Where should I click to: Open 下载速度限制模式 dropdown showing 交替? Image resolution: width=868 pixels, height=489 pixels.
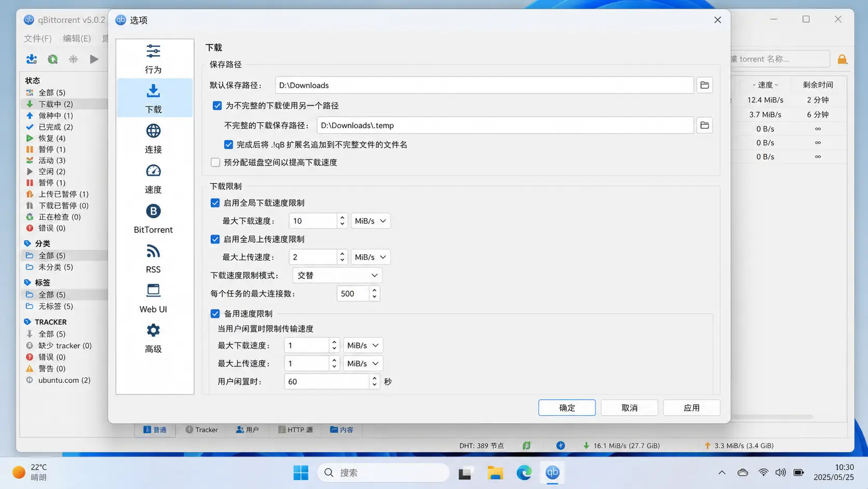[337, 275]
